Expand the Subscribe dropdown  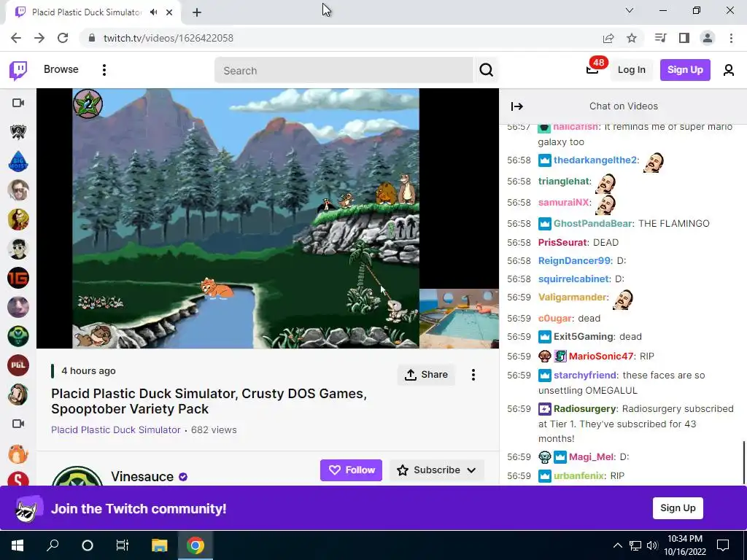coord(437,470)
